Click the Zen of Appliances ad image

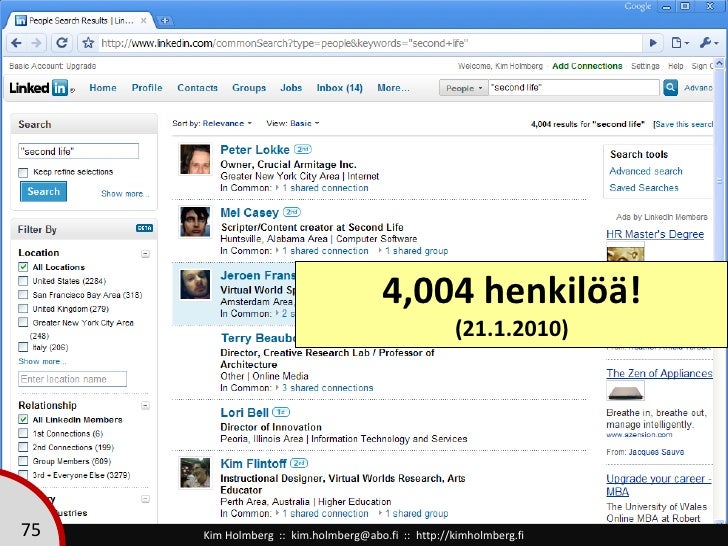coord(625,390)
